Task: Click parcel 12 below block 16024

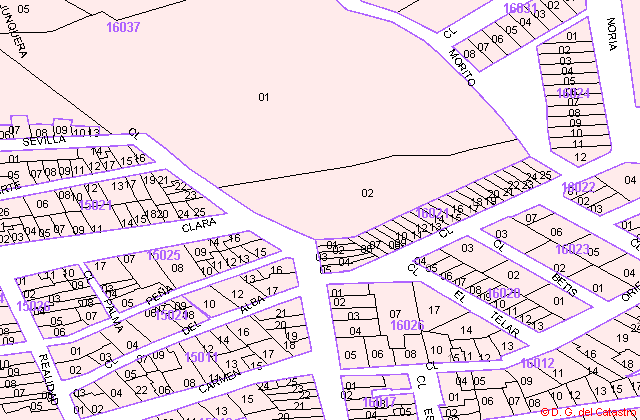Action: click(x=580, y=157)
